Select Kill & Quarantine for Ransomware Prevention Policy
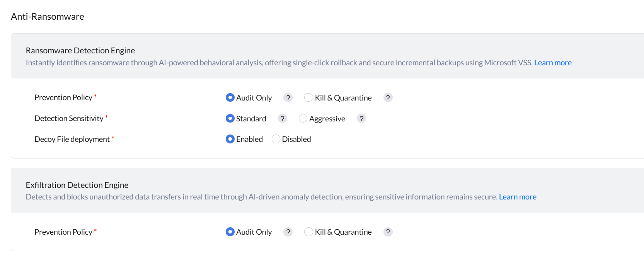Viewport: 644px width, 259px height. click(x=308, y=97)
